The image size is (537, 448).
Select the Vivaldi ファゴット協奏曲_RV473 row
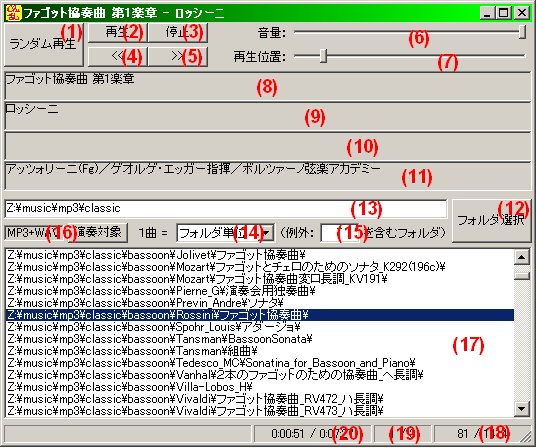click(260, 411)
